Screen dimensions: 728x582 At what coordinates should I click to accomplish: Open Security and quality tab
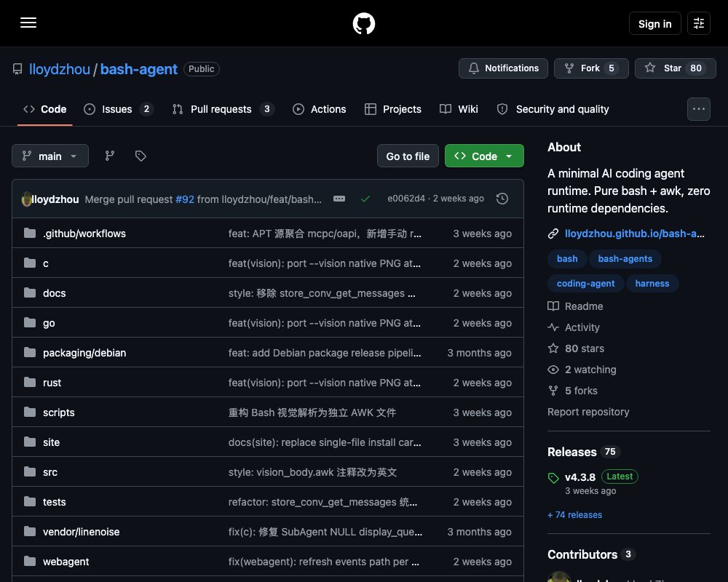click(x=553, y=109)
